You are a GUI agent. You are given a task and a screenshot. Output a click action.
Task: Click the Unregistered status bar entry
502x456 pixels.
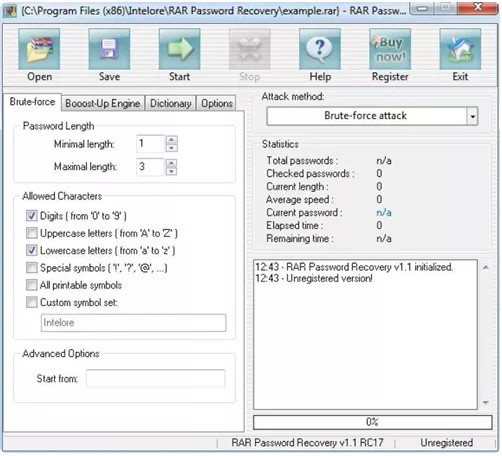pos(447,443)
